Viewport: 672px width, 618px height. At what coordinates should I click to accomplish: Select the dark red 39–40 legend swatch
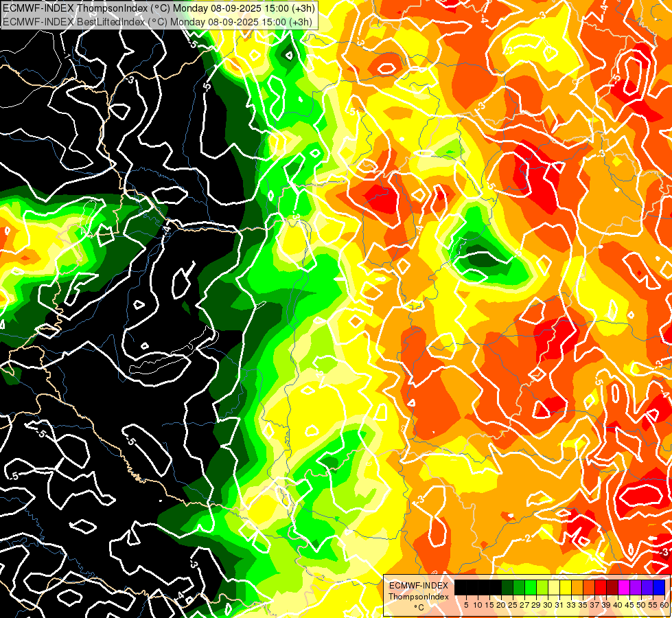click(x=611, y=587)
